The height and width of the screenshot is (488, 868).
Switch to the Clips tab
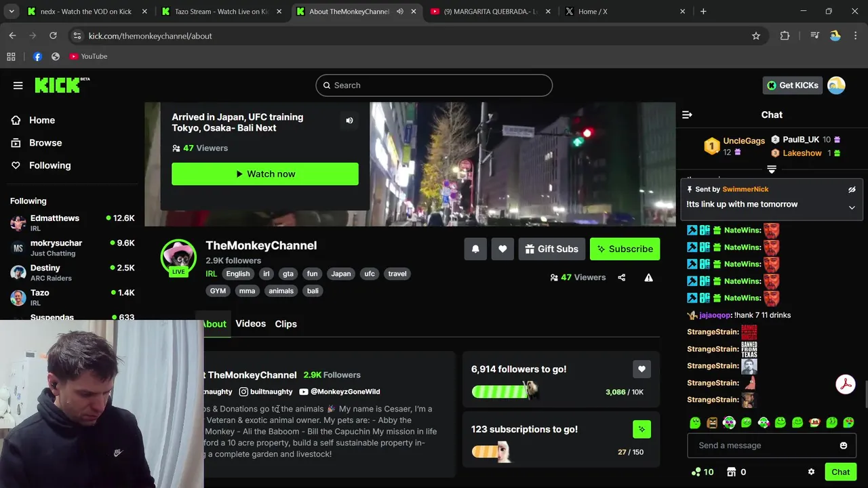tap(285, 324)
